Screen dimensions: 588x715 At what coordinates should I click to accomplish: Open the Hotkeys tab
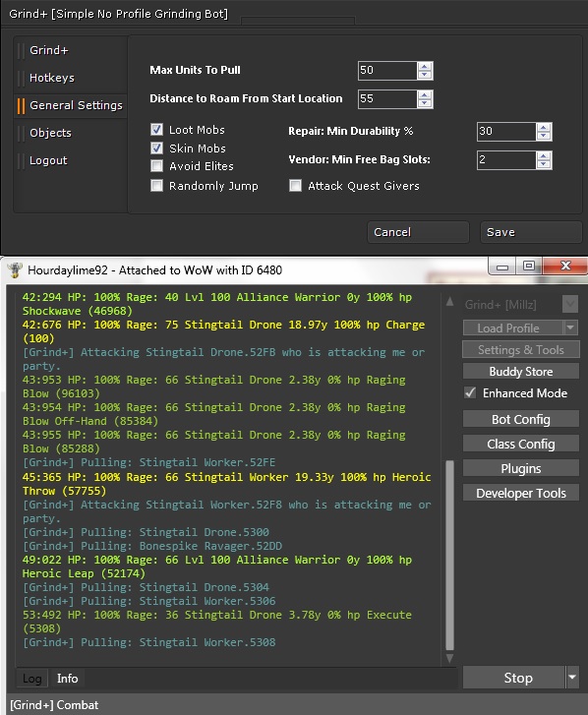[51, 78]
